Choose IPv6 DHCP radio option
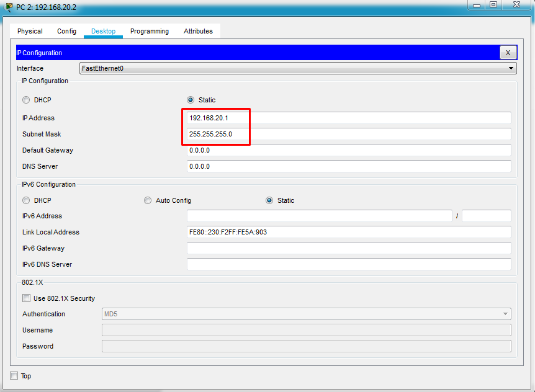 [26, 200]
